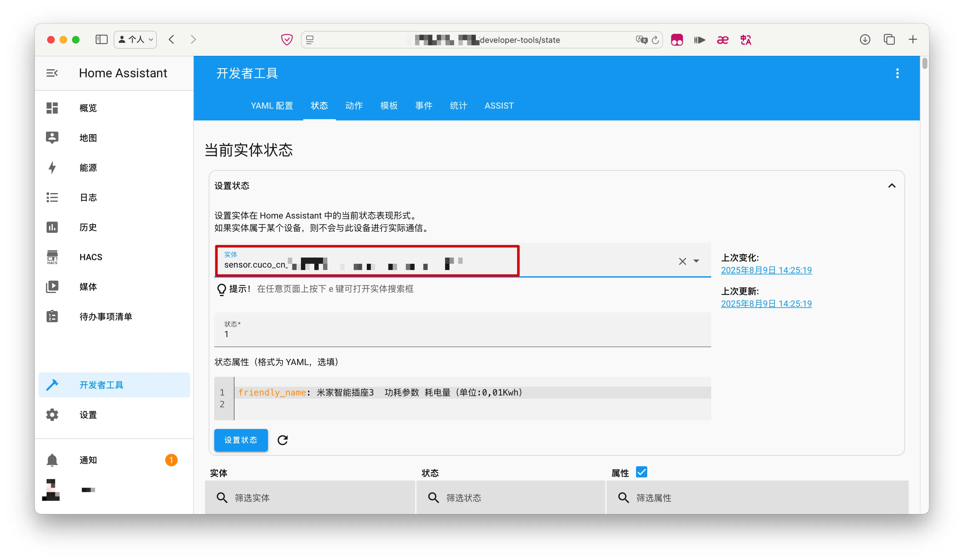Open the 上次变化 timestamp link
Image resolution: width=964 pixels, height=560 pixels.
point(766,270)
